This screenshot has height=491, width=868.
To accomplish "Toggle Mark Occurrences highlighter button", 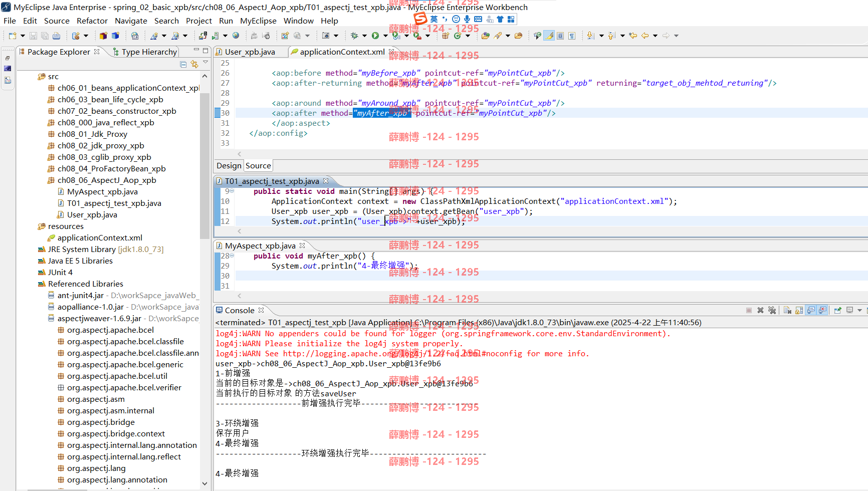I will [549, 36].
